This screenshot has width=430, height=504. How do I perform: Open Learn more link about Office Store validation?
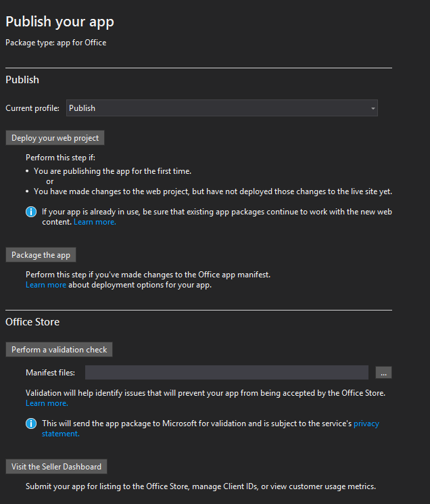(x=47, y=403)
